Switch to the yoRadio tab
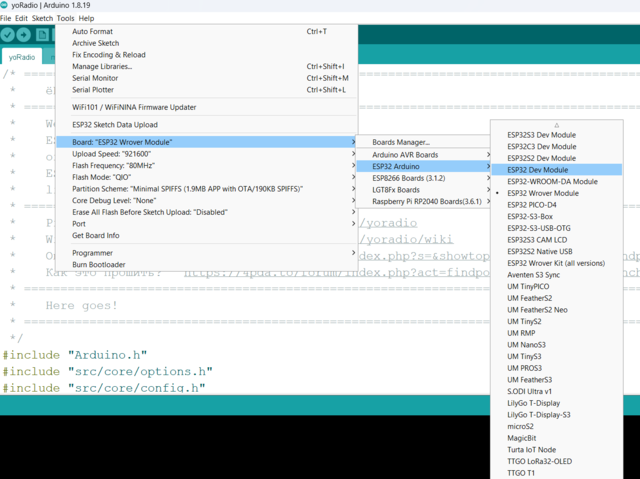 tap(22, 57)
